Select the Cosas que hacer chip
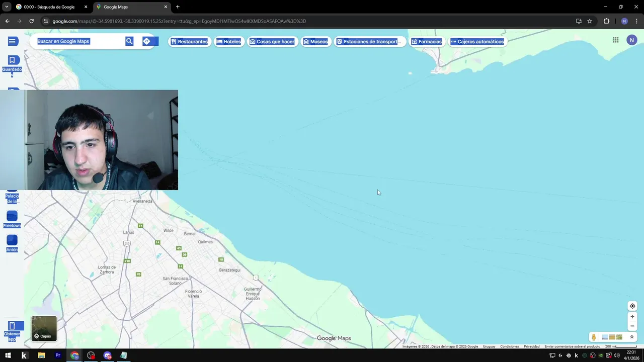 tap(272, 42)
